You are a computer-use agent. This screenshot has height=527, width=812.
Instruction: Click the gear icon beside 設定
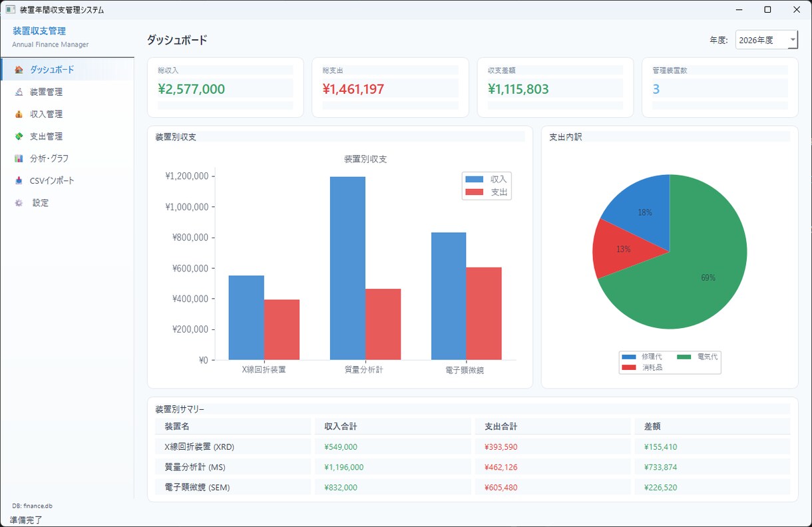pos(19,203)
